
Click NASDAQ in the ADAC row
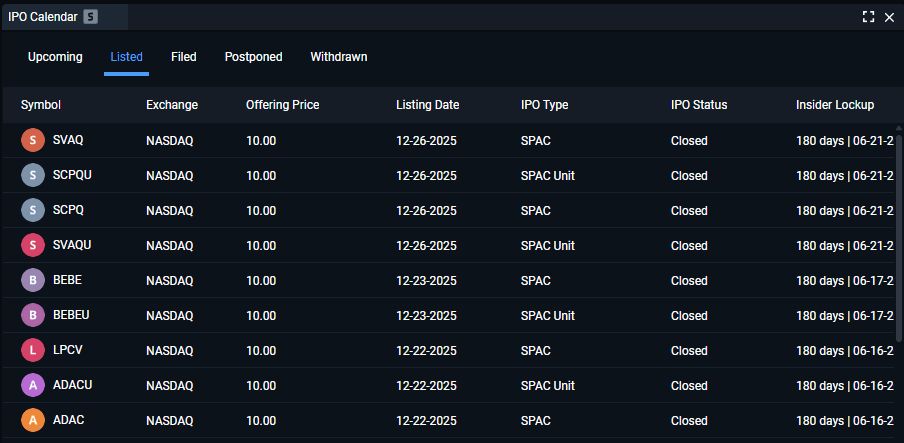click(170, 421)
